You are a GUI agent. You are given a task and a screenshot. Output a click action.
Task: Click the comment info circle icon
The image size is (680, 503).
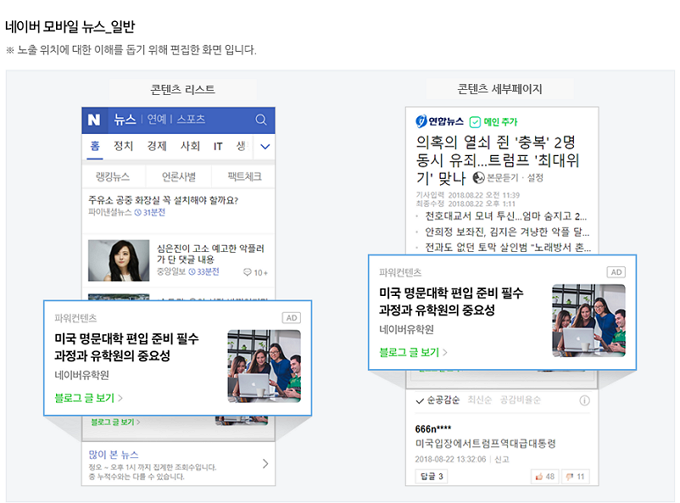click(585, 401)
